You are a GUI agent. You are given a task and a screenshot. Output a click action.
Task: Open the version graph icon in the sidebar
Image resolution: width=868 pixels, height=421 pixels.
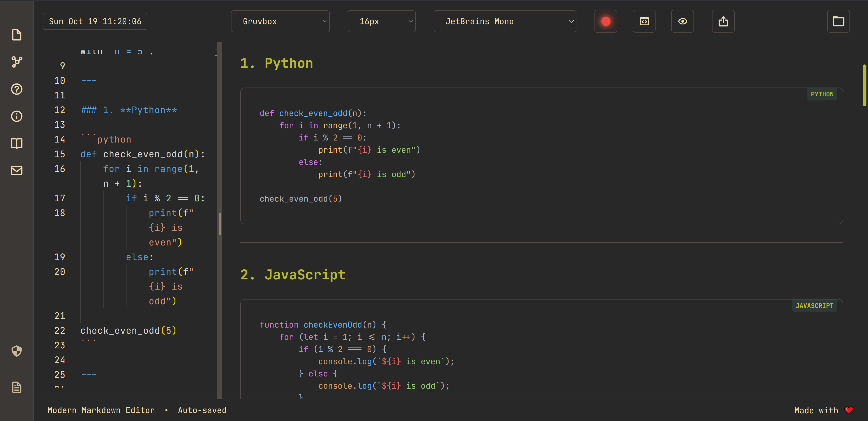click(x=17, y=62)
